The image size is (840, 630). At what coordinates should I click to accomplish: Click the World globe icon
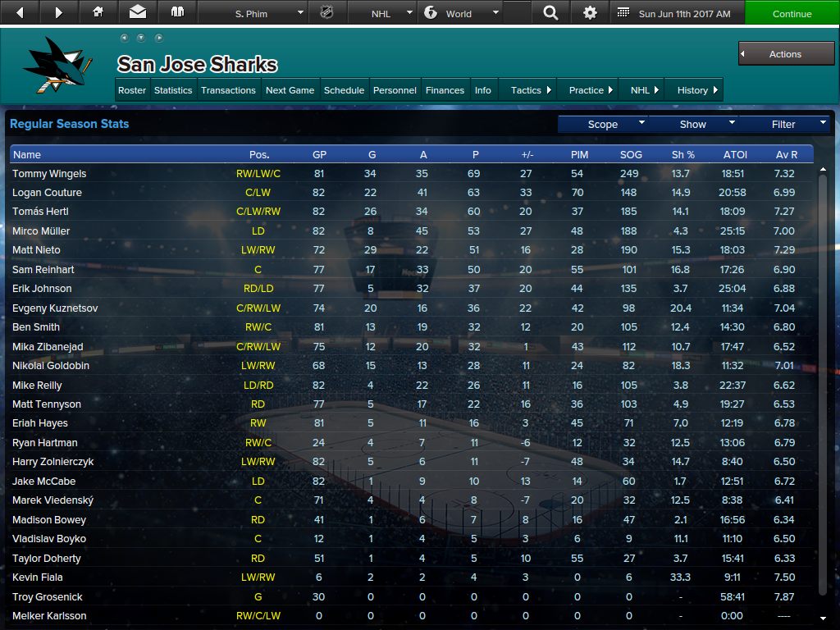pyautogui.click(x=431, y=12)
